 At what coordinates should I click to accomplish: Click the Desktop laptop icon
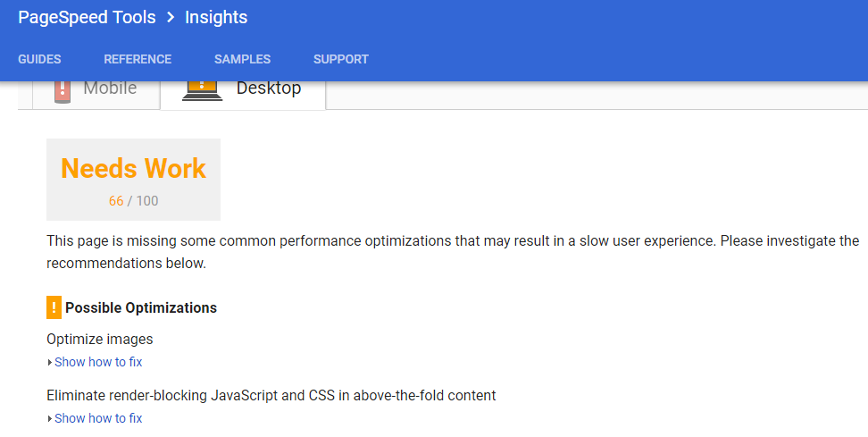(202, 91)
